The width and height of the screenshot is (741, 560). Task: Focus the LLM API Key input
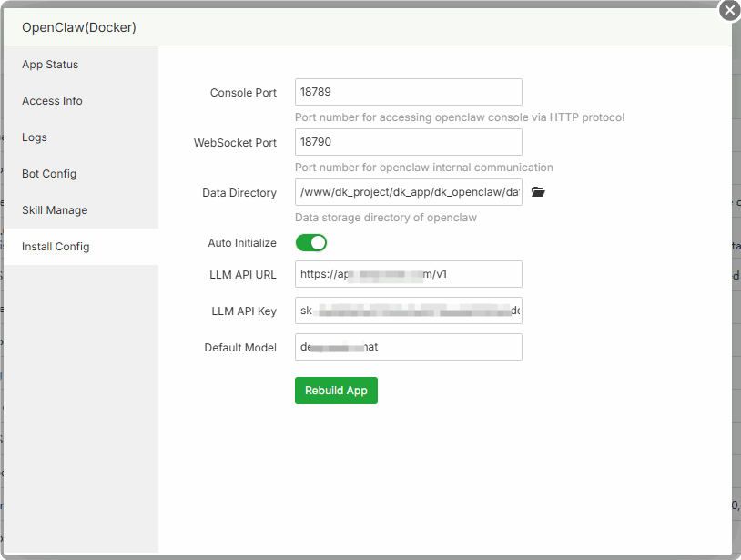[408, 311]
